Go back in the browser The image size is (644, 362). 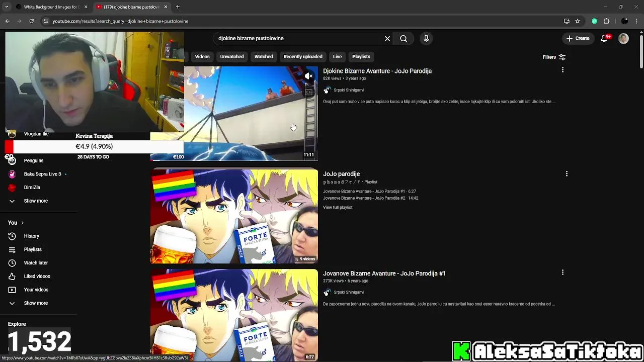tap(7, 21)
